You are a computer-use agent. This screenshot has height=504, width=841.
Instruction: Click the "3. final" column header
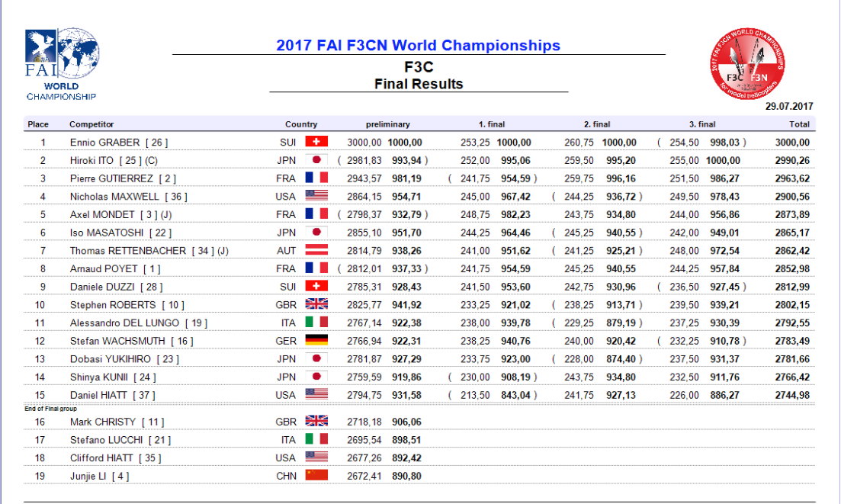tap(702, 124)
